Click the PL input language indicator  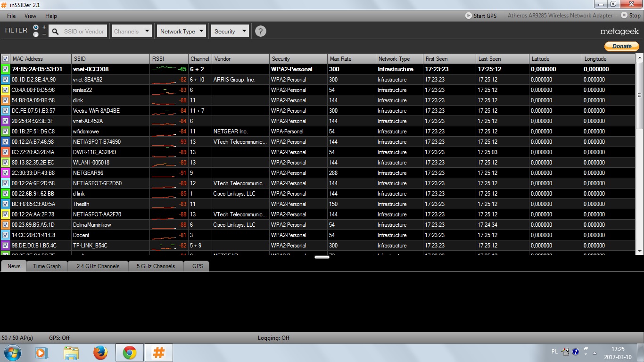[x=554, y=352]
